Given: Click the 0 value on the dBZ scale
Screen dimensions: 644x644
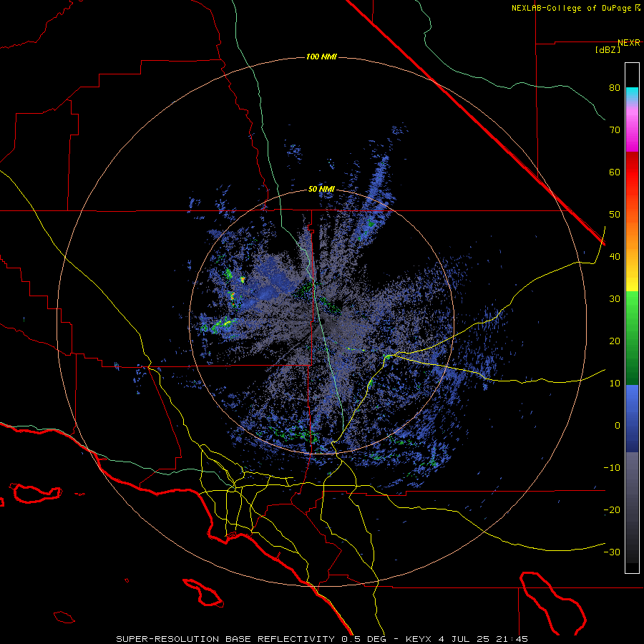Looking at the screenshot, I should pos(618,426).
